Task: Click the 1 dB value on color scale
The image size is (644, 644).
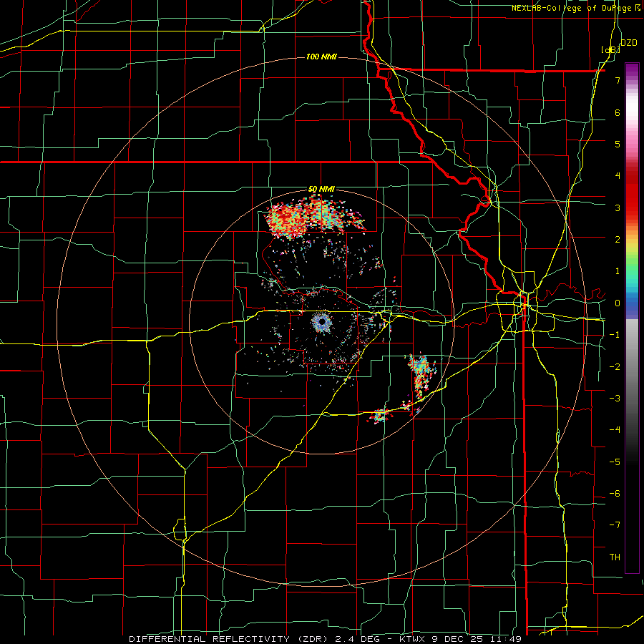Action: click(618, 271)
